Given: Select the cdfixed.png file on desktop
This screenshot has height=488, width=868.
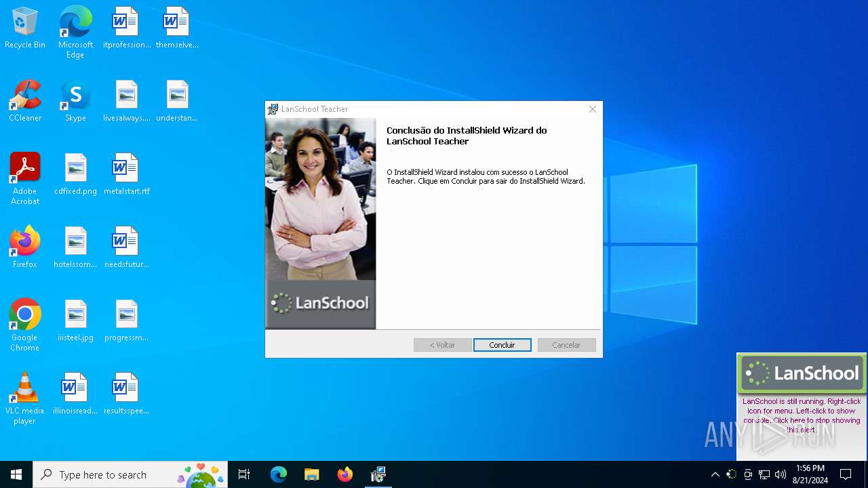Looking at the screenshot, I should coord(75,175).
